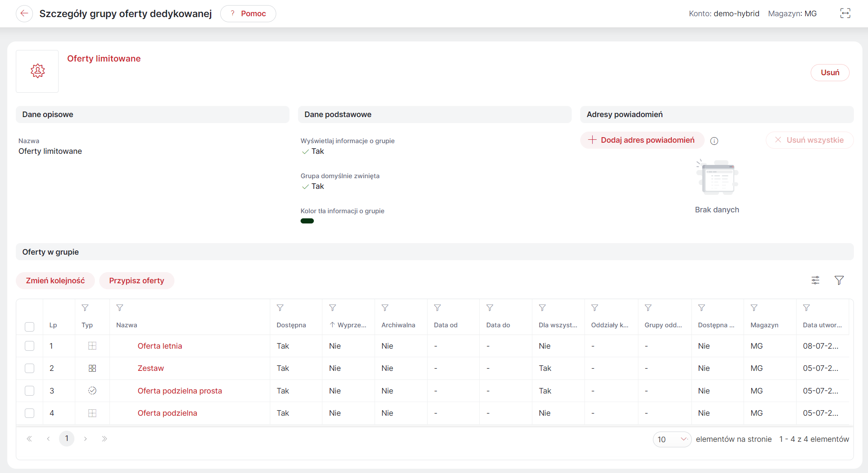868x473 pixels.
Task: Click the offer group badge icon
Action: tap(38, 71)
